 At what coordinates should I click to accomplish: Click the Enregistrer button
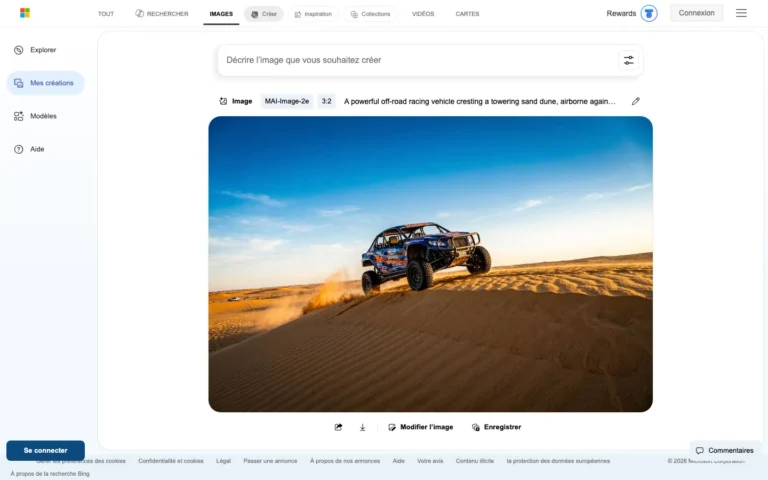pos(496,427)
